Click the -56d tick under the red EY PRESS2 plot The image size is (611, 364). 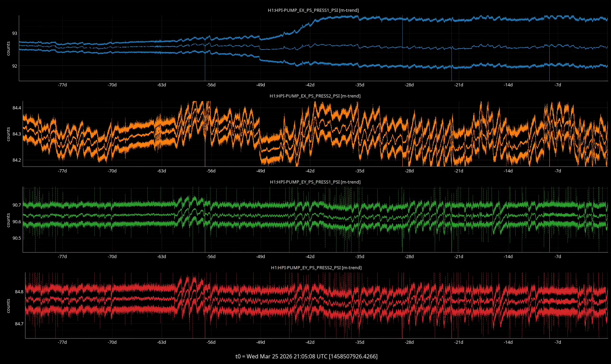coord(211,342)
